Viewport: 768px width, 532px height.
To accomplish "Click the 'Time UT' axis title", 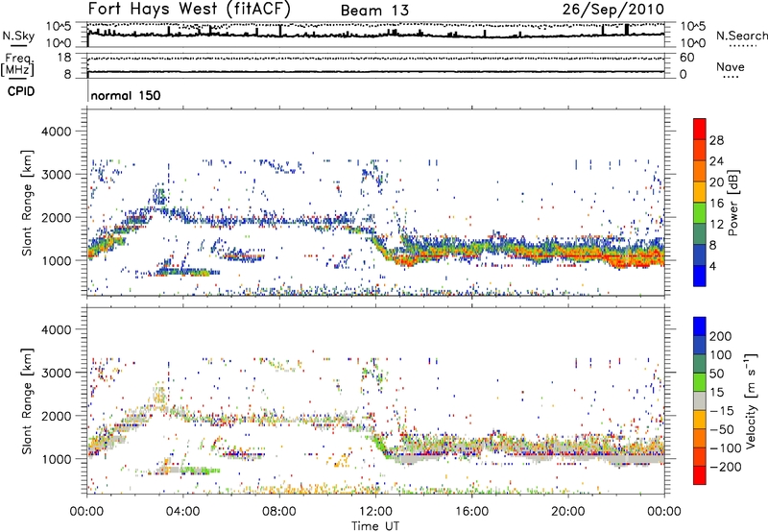I will point(375,526).
